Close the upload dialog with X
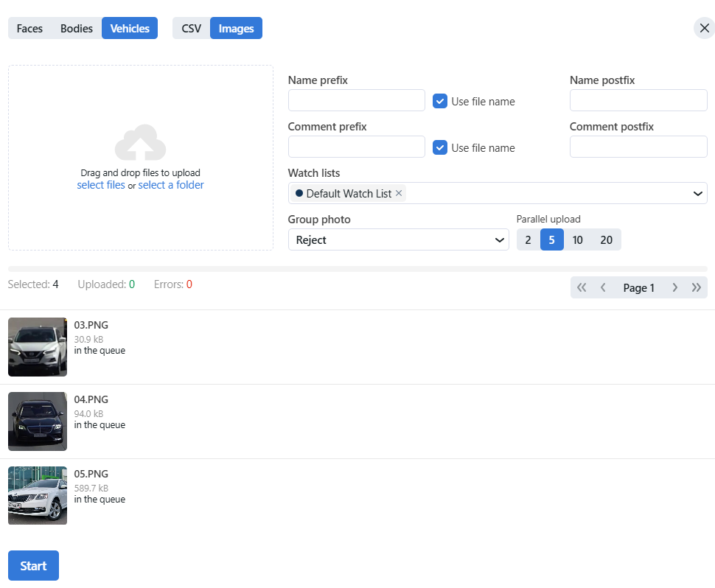Image resolution: width=715 pixels, height=588 pixels. [704, 28]
